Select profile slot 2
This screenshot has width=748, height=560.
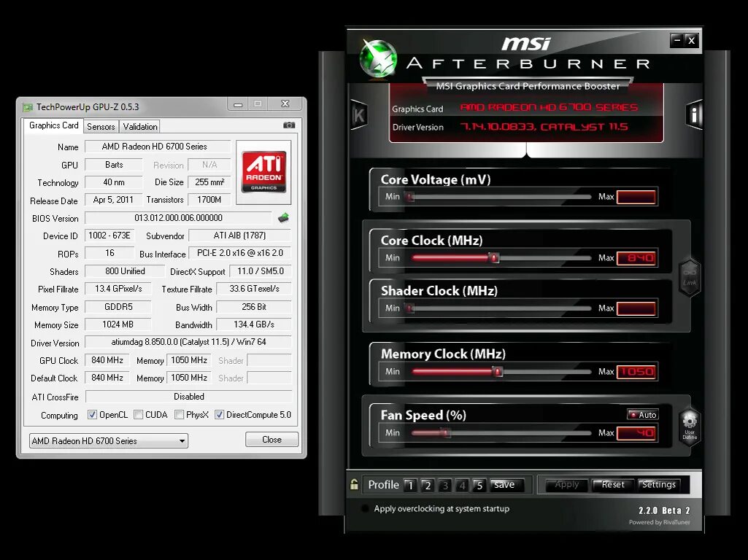point(428,485)
